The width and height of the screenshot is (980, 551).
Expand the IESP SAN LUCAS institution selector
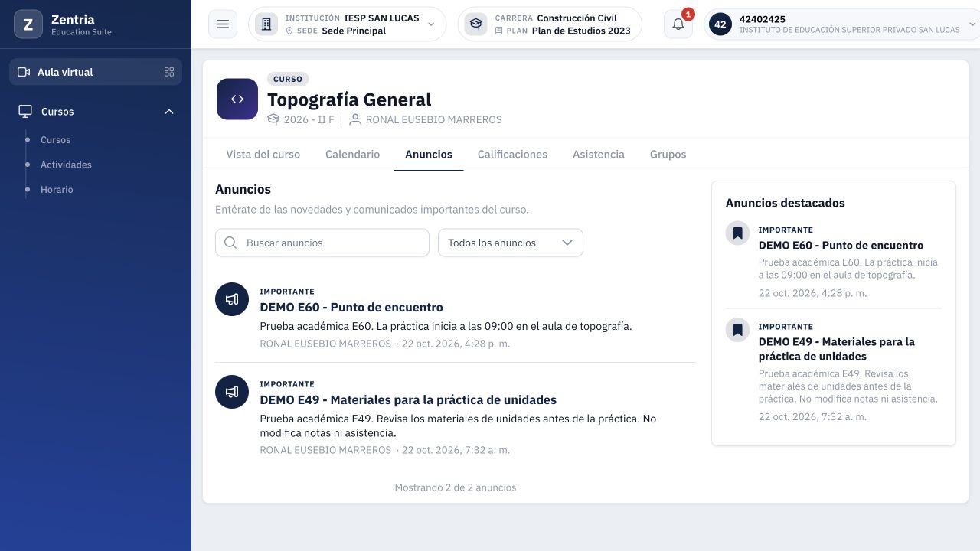pyautogui.click(x=347, y=24)
